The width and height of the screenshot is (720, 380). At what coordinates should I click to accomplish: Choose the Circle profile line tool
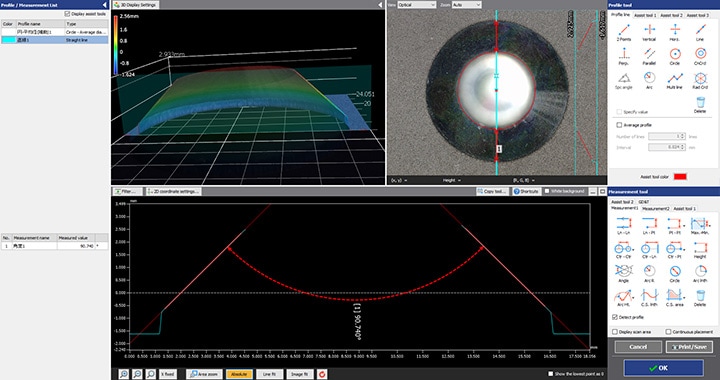[675, 56]
